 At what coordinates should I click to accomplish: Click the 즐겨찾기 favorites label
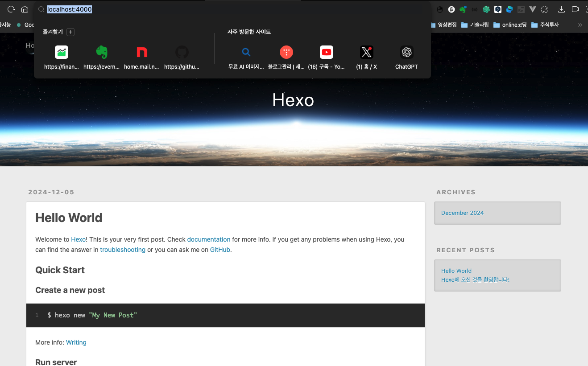[x=53, y=32]
